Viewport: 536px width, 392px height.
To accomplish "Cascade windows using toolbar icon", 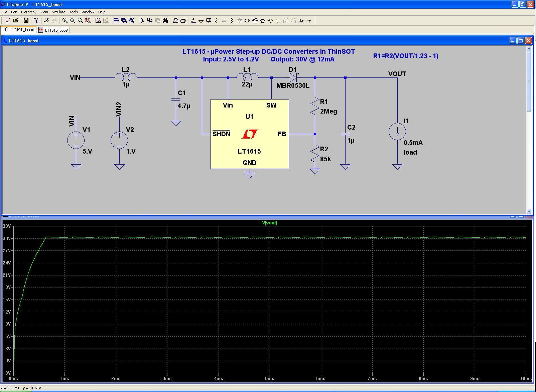I will (x=124, y=21).
